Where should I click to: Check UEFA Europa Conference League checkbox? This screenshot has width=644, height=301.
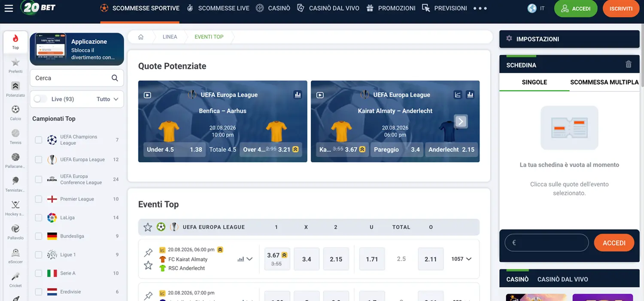coord(39,179)
